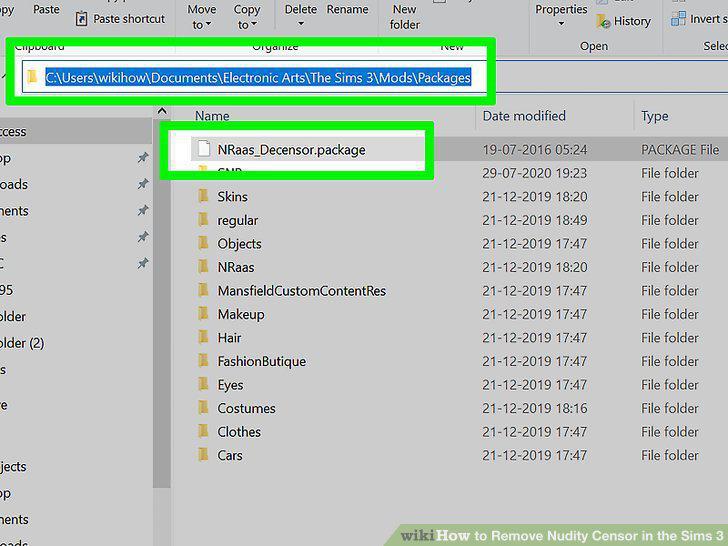The height and width of the screenshot is (546, 728).
Task: Select the Cars folder icon
Action: [203, 454]
